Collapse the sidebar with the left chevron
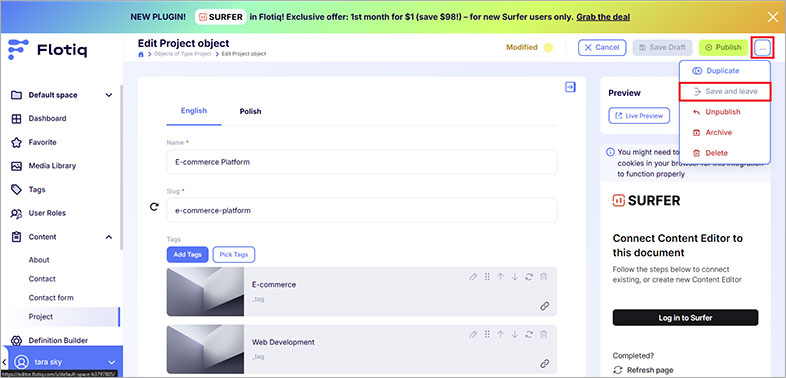The width and height of the screenshot is (786, 378). tap(4, 362)
